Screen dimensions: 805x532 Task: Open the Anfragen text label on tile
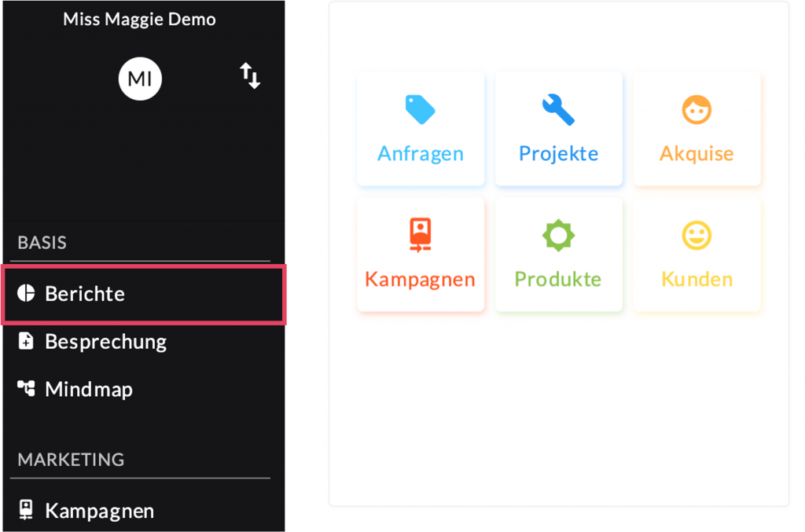click(421, 153)
